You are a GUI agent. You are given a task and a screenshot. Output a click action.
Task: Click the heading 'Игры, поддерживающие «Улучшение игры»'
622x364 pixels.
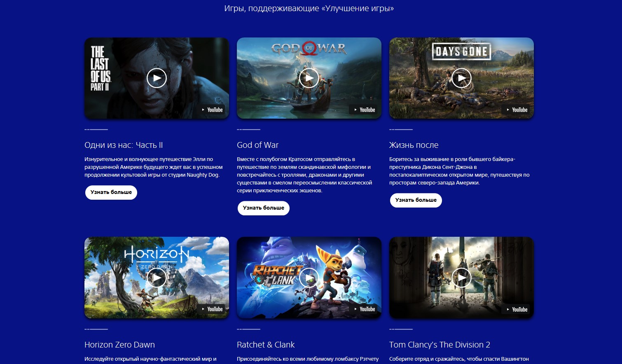point(309,8)
